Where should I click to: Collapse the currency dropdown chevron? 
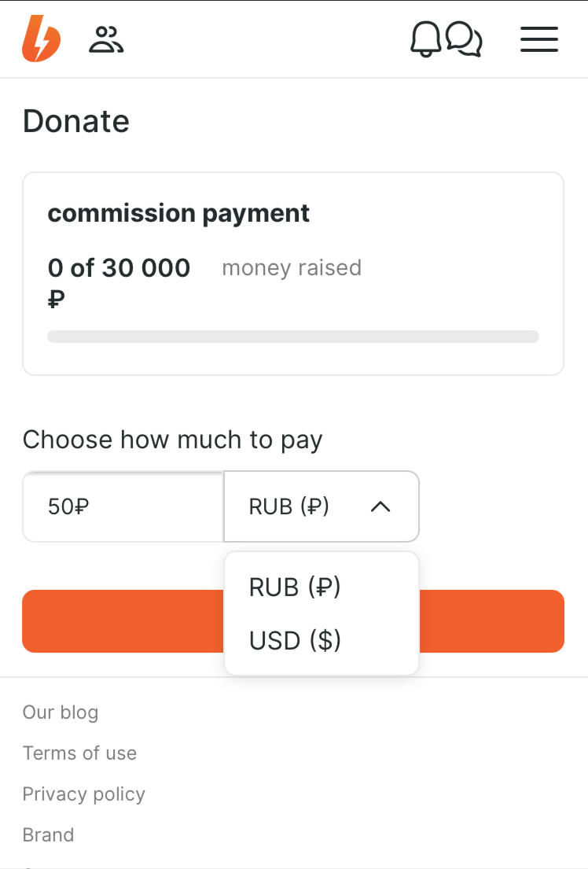pyautogui.click(x=380, y=506)
